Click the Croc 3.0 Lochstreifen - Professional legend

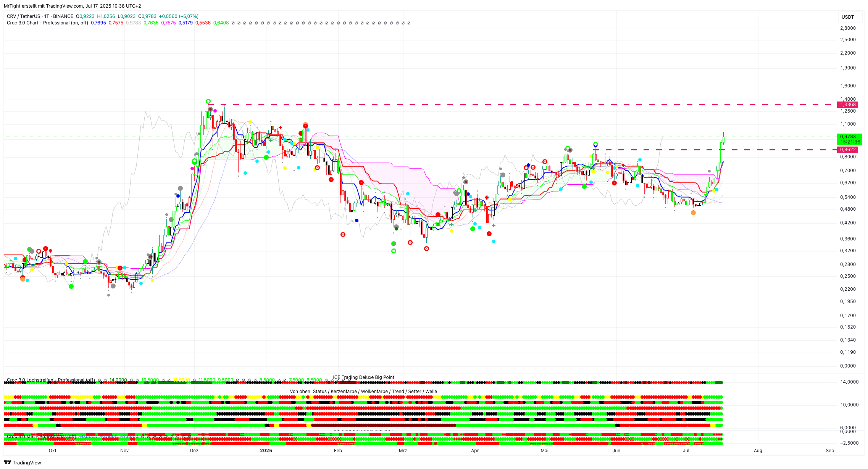pos(51,380)
